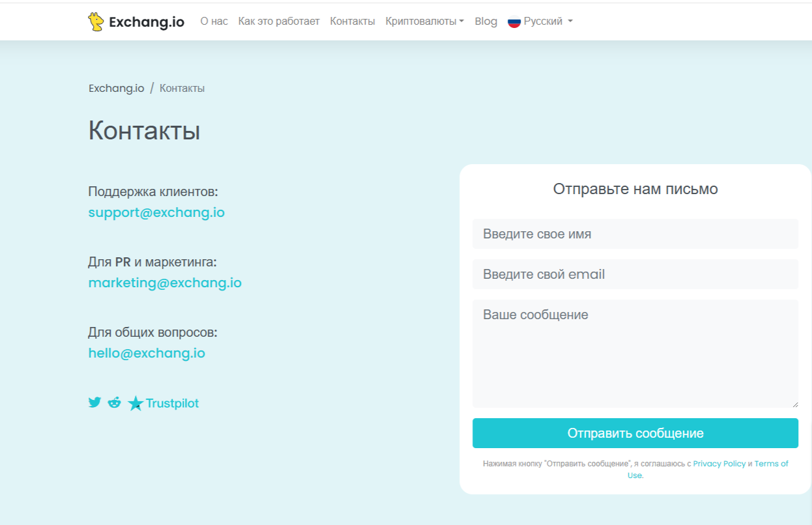This screenshot has width=812, height=525.
Task: Click the marketing@exchang.io email link
Action: tap(164, 282)
